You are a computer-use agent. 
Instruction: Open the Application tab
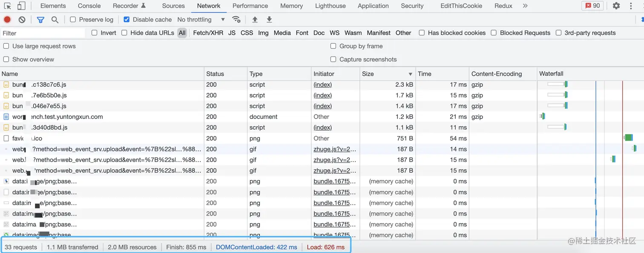[373, 6]
